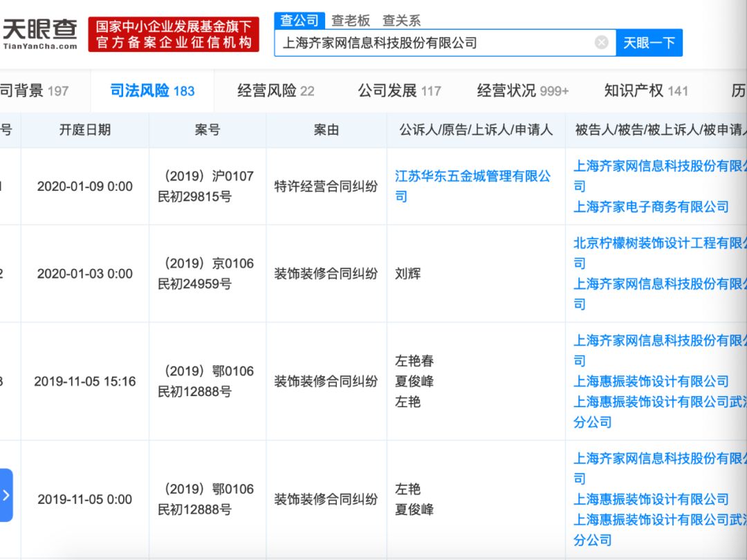Select case number 鄂0106民初12888号 in last row
747x560 pixels.
(x=206, y=500)
